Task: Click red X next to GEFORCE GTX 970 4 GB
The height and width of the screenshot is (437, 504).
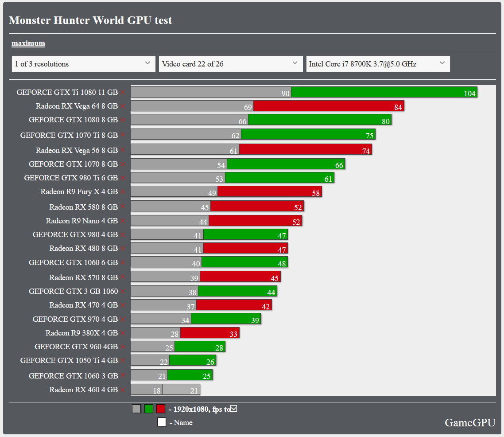Action: point(123,319)
